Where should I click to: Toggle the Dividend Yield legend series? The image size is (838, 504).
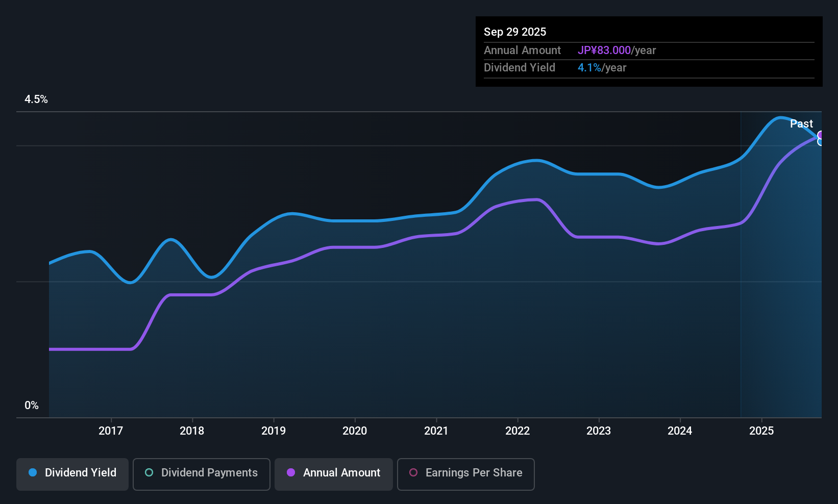pyautogui.click(x=72, y=473)
